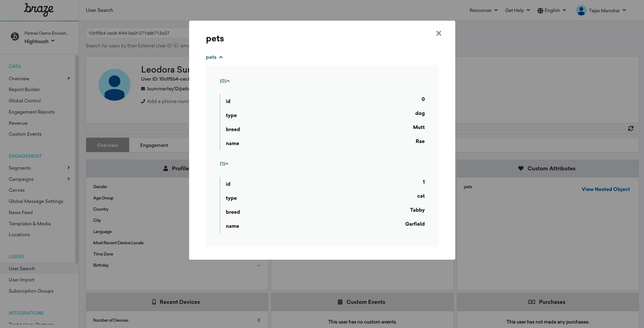Close the pets modal dialog
644x328 pixels.
[438, 33]
